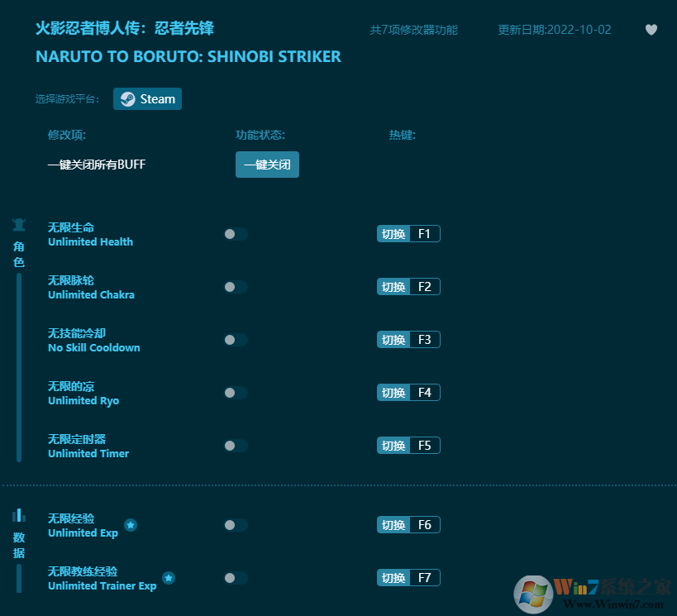Click the 一键关闭 button

tap(267, 165)
